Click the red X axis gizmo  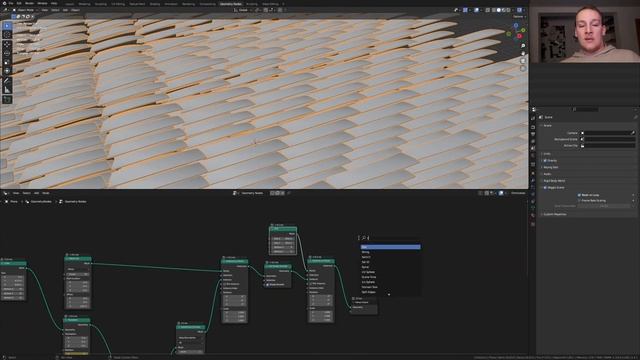520,36
